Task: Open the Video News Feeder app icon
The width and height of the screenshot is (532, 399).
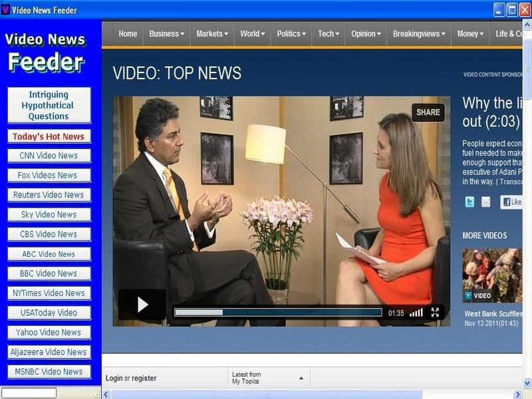Action: pyautogui.click(x=5, y=10)
